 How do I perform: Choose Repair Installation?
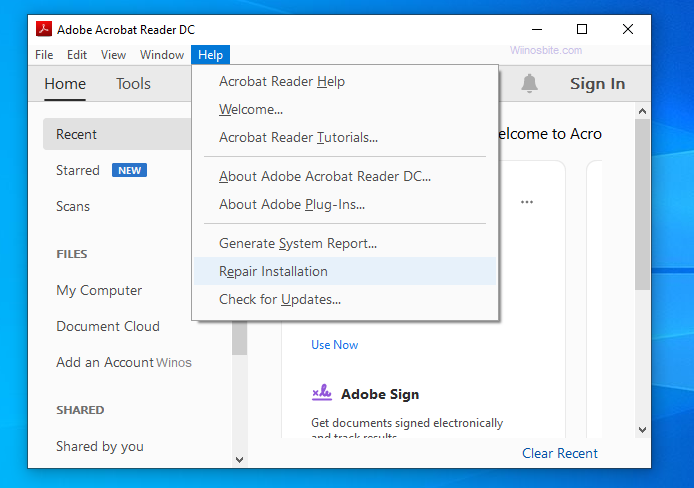[345, 271]
